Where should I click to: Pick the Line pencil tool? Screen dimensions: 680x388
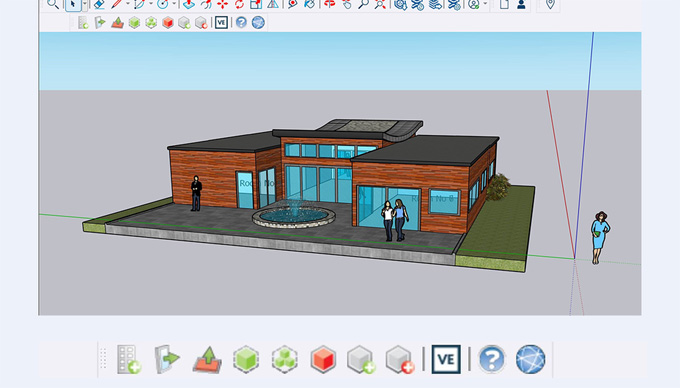(116, 4)
